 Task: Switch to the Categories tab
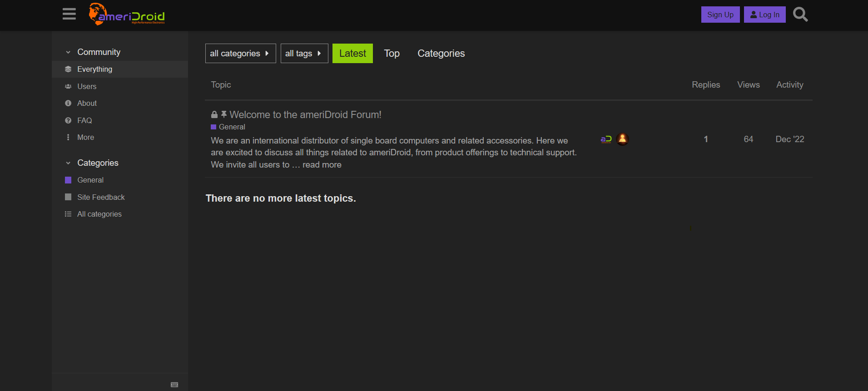pyautogui.click(x=441, y=54)
